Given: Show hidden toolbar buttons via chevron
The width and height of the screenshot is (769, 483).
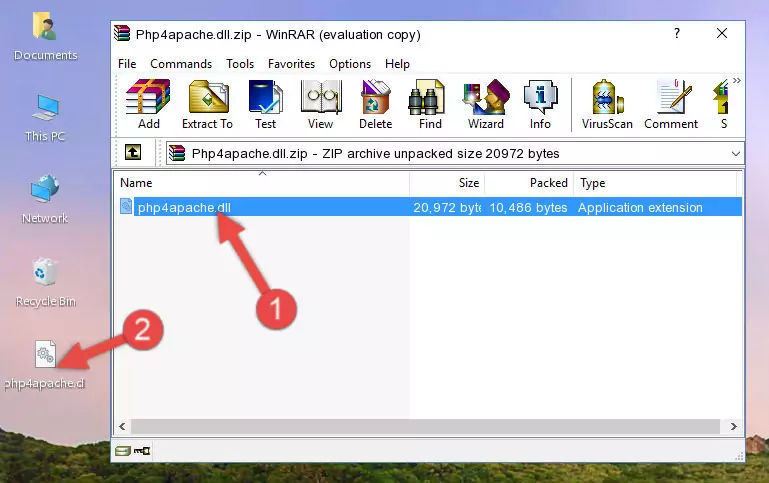Looking at the screenshot, I should (737, 81).
